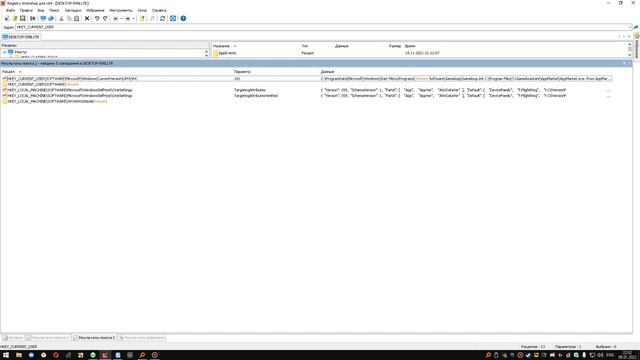
Task: Open the address bar dropdown arrow
Action: click(x=630, y=27)
